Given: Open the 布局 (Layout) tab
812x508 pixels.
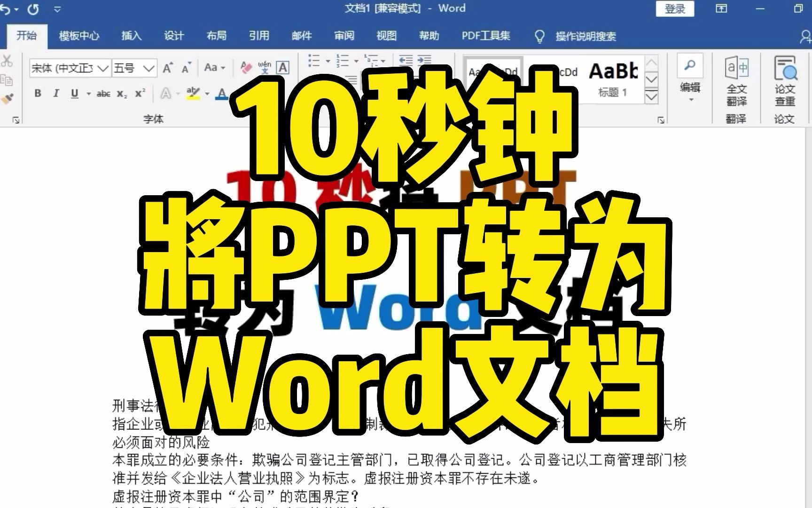Looking at the screenshot, I should 217,36.
